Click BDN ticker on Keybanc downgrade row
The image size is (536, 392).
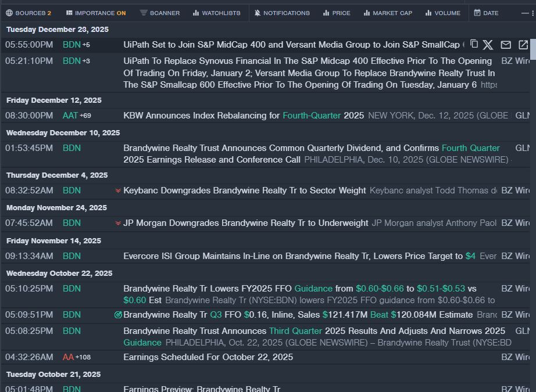tap(72, 190)
